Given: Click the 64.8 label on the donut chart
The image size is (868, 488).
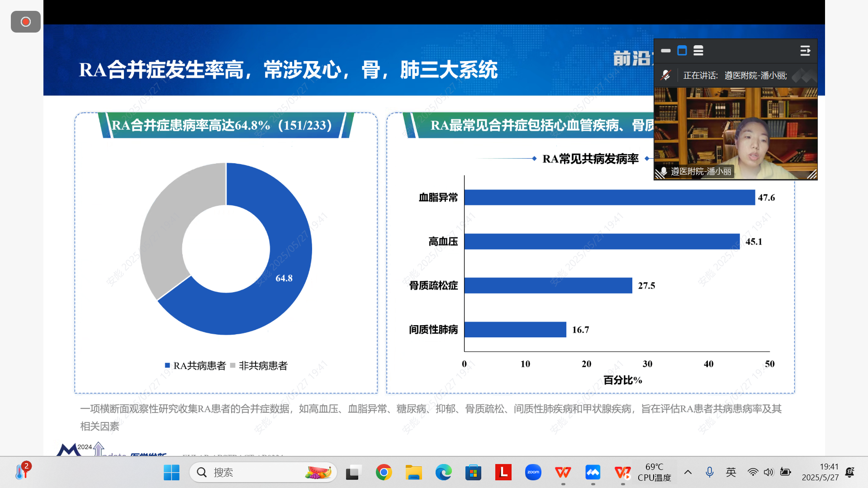Looking at the screenshot, I should click(x=284, y=278).
